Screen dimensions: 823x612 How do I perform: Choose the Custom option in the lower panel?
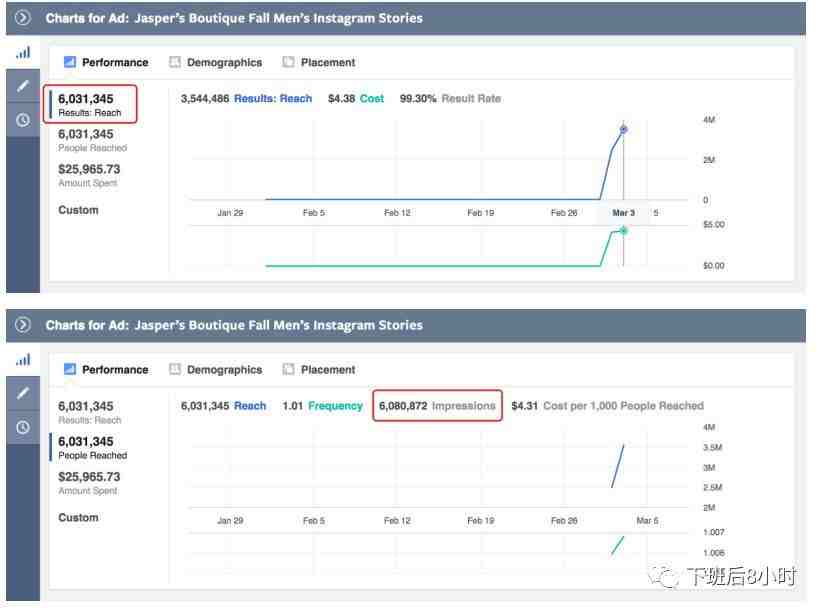pos(78,517)
